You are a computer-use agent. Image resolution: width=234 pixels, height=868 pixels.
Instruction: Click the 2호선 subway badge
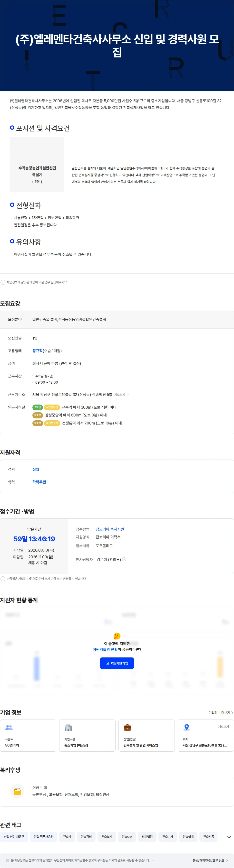[x=38, y=407]
